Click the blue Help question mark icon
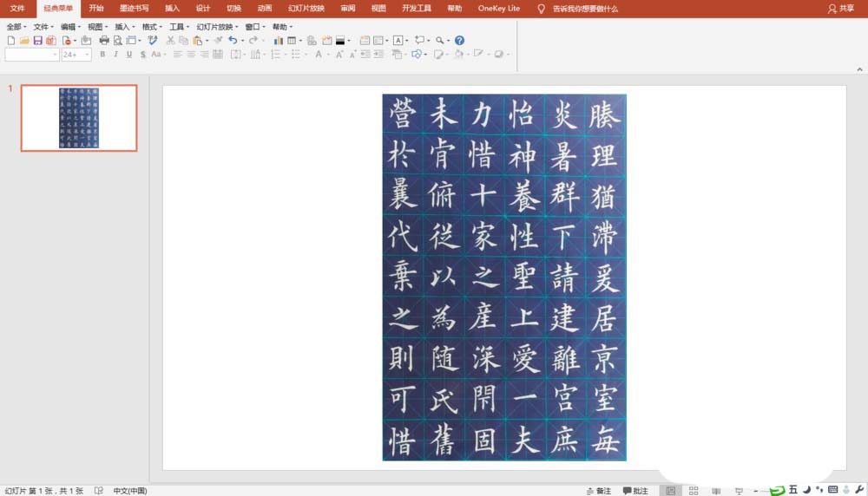The height and width of the screenshot is (496, 868). tap(459, 41)
